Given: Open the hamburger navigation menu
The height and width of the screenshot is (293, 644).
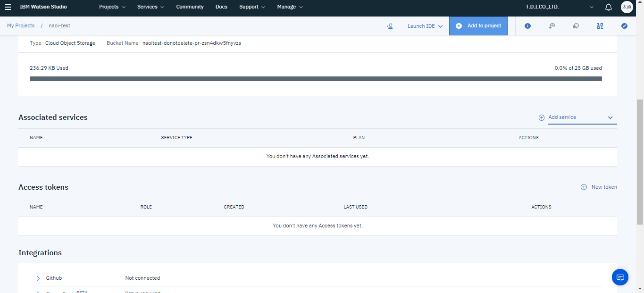Looking at the screenshot, I should point(8,7).
